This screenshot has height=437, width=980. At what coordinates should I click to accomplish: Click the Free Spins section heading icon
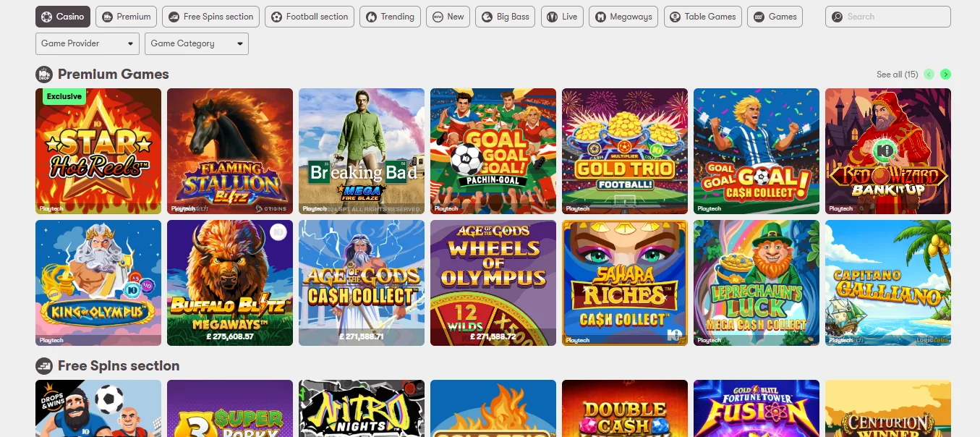coord(44,365)
